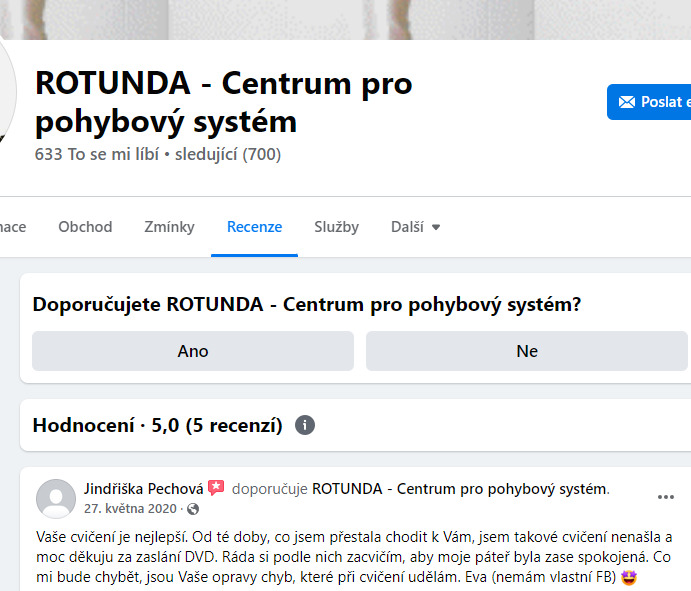Go to the Služby tab
Screen dimensions: 691x591
point(336,227)
